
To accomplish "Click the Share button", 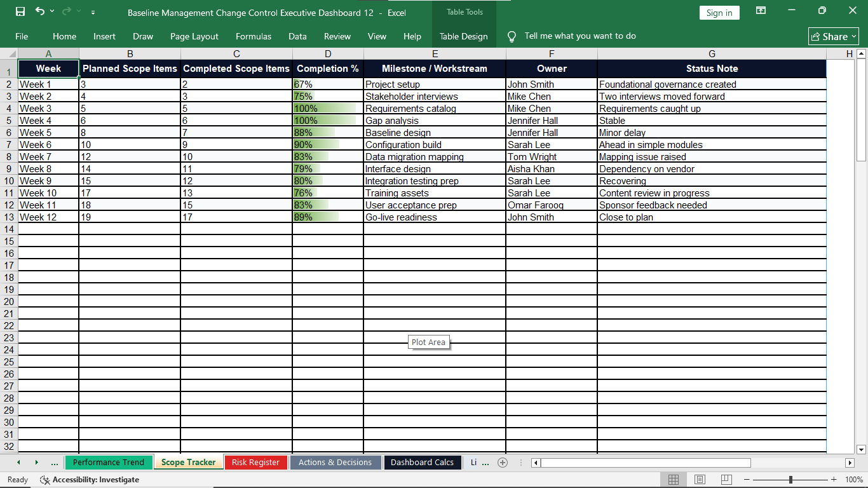I will point(834,36).
